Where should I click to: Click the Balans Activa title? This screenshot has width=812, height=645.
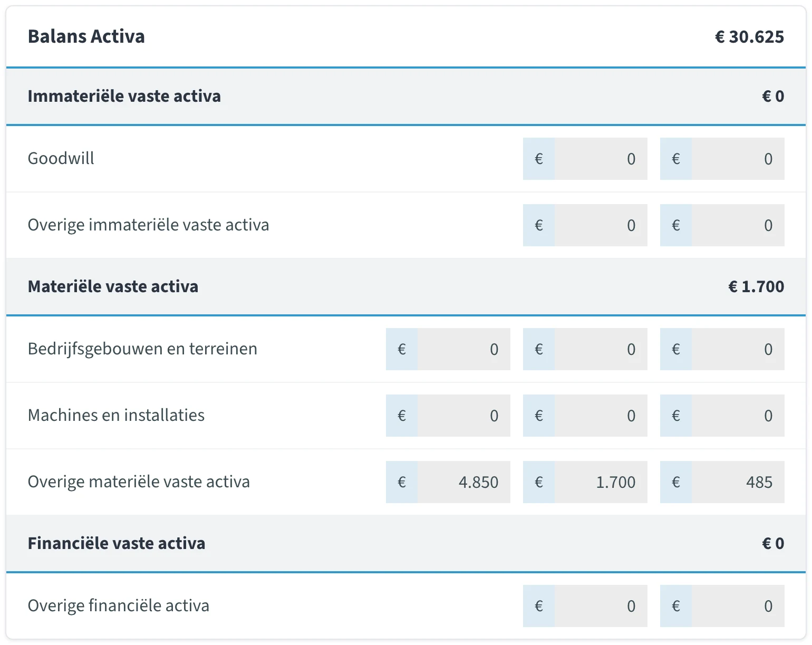click(x=86, y=36)
